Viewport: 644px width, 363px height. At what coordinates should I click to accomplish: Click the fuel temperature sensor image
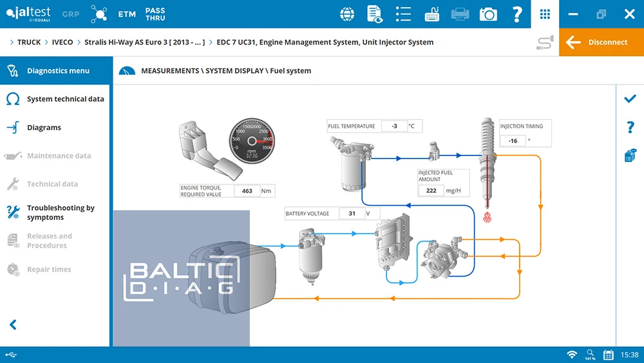point(434,150)
